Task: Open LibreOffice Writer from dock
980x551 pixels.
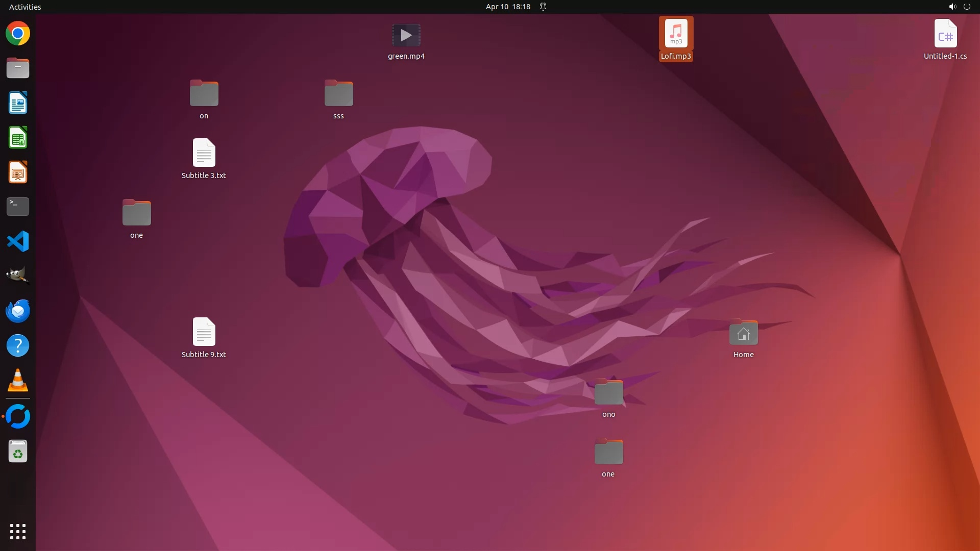Action: coord(18,103)
